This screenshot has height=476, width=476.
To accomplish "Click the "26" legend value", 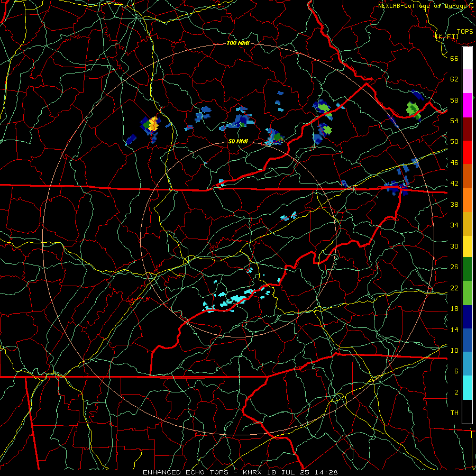I will point(454,267).
